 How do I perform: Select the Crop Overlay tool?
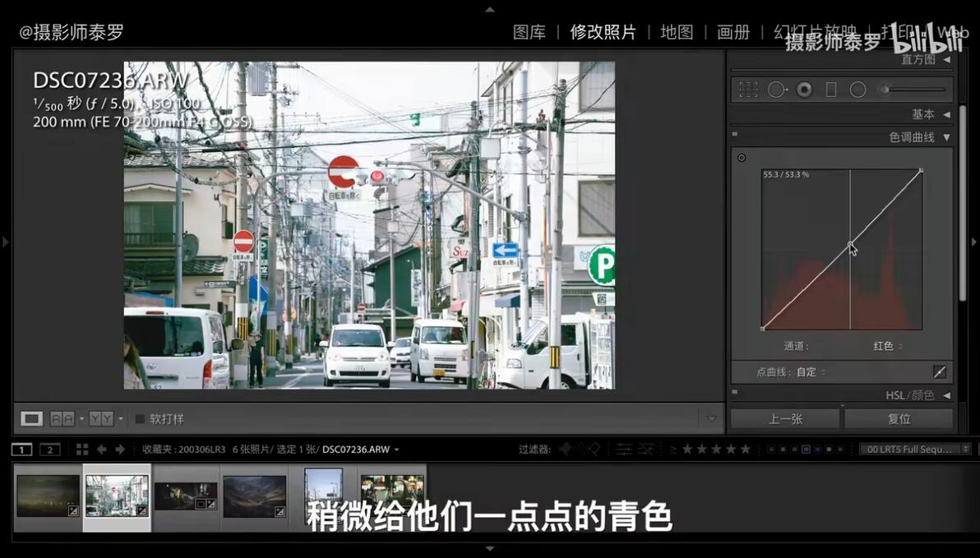click(748, 90)
